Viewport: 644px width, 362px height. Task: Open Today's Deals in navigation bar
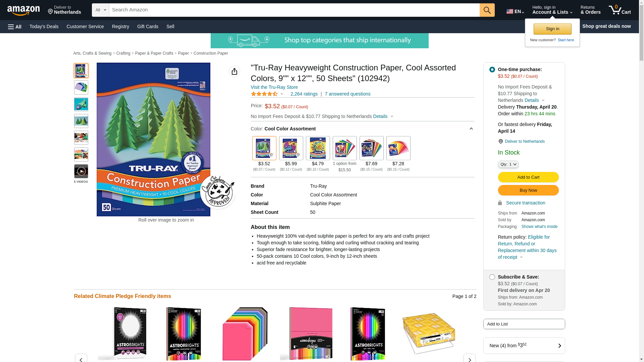44,26
